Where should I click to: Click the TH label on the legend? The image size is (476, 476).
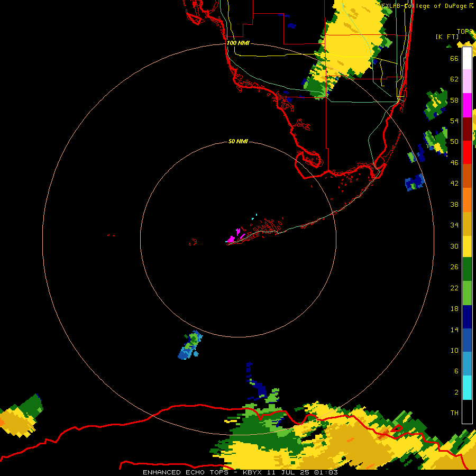tap(454, 413)
